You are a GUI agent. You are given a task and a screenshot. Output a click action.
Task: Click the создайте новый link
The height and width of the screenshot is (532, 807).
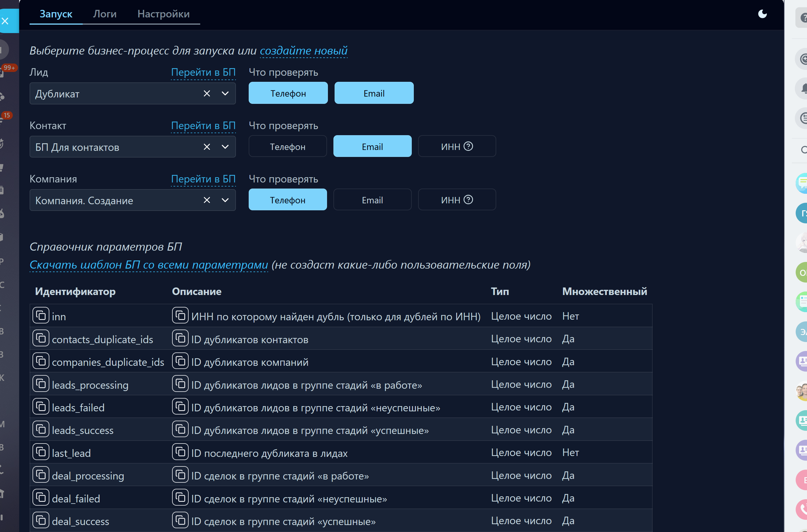(304, 50)
